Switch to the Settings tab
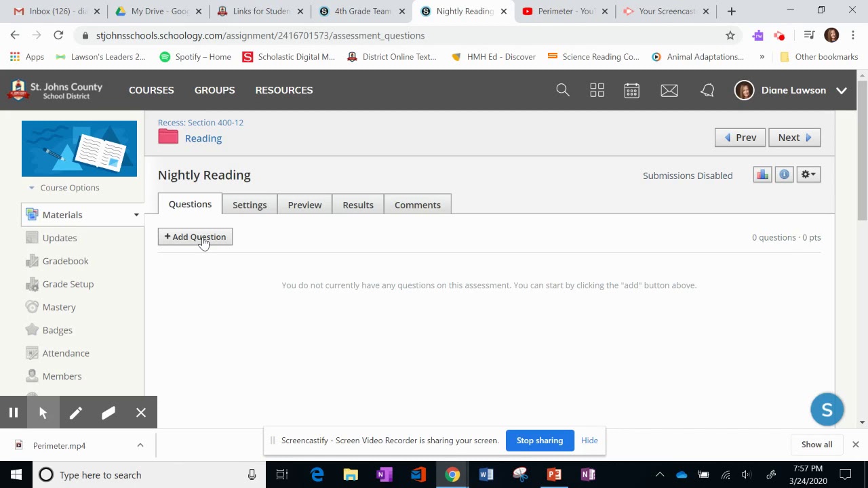 click(250, 205)
